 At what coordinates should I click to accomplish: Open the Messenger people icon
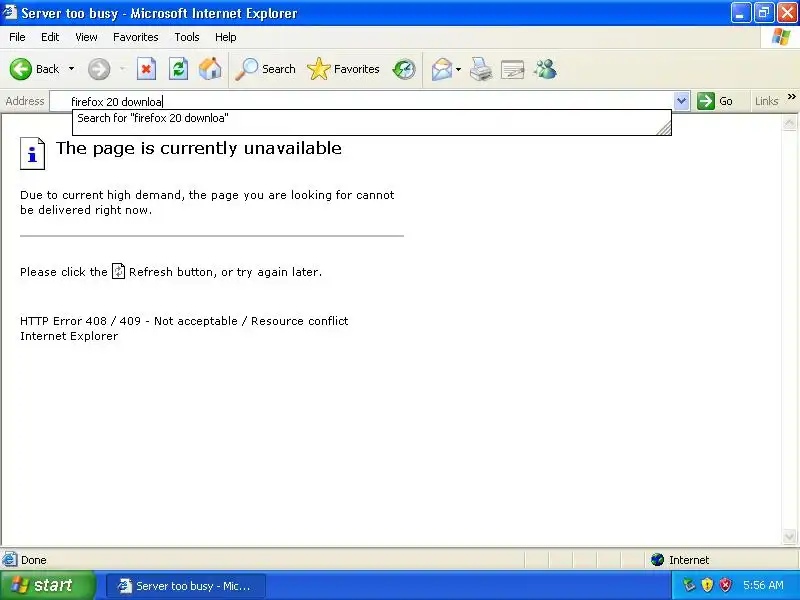(545, 69)
